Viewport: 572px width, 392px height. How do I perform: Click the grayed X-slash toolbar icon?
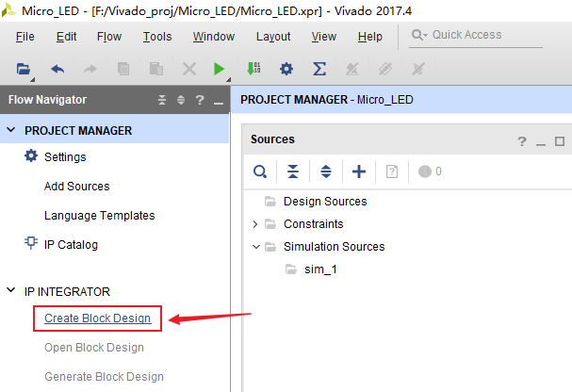click(x=418, y=69)
